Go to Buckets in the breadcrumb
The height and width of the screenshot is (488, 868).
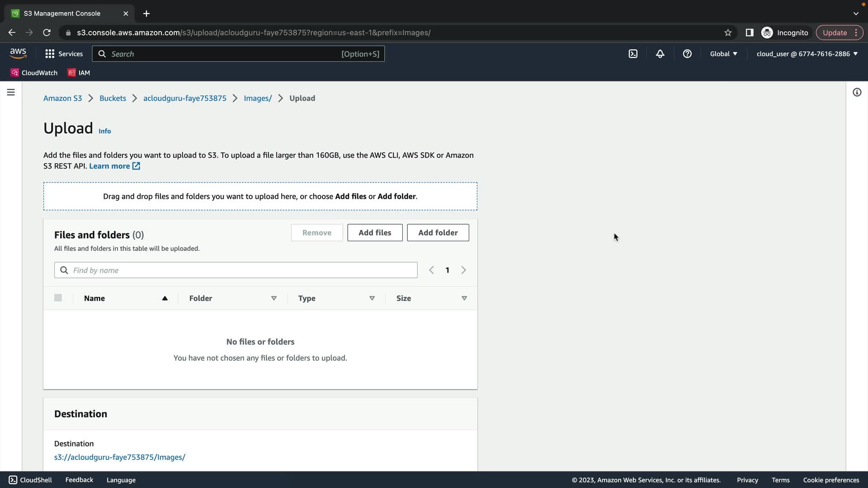coord(113,98)
